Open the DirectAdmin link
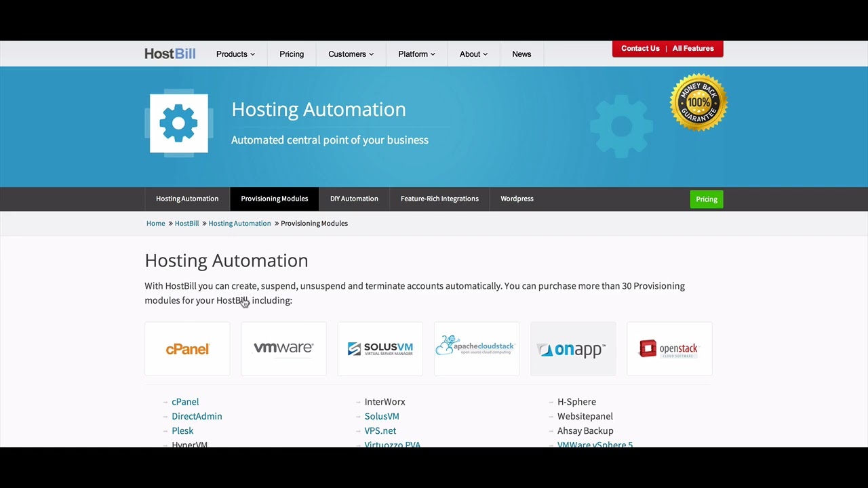This screenshot has width=868, height=488. (x=197, y=416)
